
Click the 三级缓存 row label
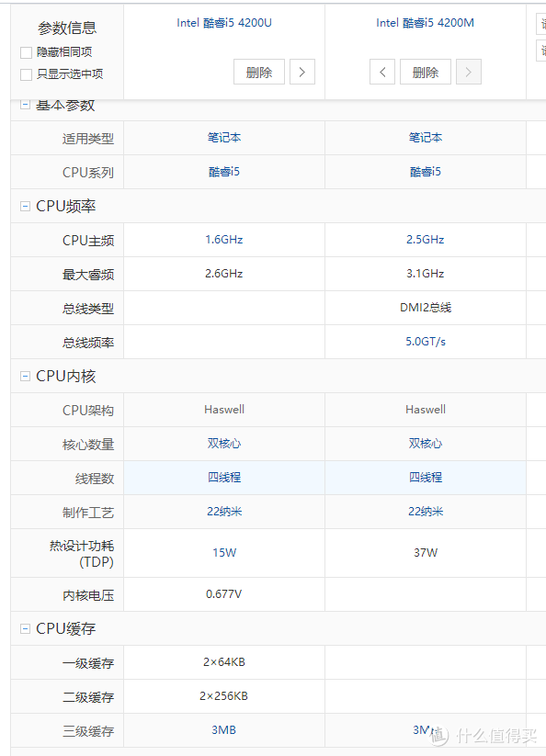point(88,731)
